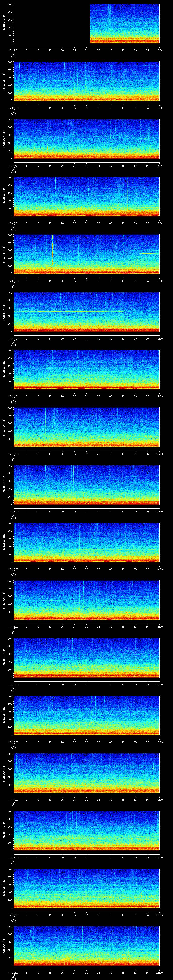This screenshot has height=980, width=173.
Task: Click the 17:16:00 start time label
Action: click(x=13, y=742)
